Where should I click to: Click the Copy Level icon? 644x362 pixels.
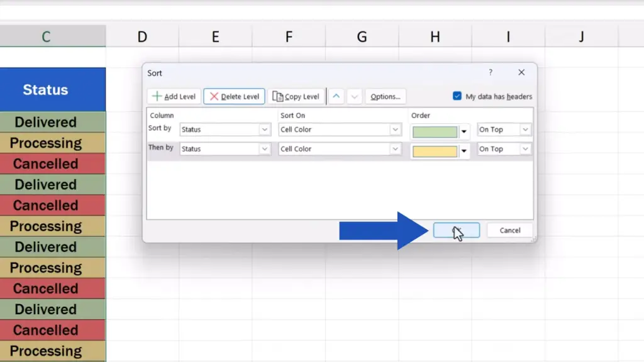[277, 97]
